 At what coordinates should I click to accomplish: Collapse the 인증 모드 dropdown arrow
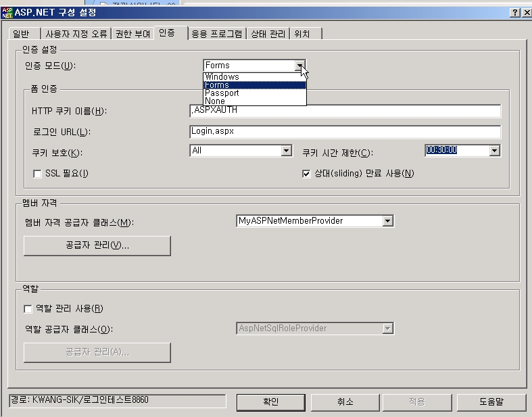[300, 66]
